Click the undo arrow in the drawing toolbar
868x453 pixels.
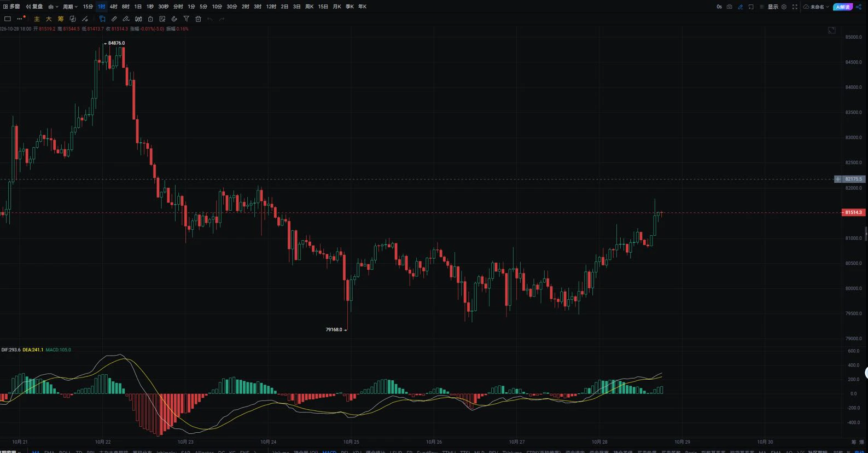coord(210,19)
